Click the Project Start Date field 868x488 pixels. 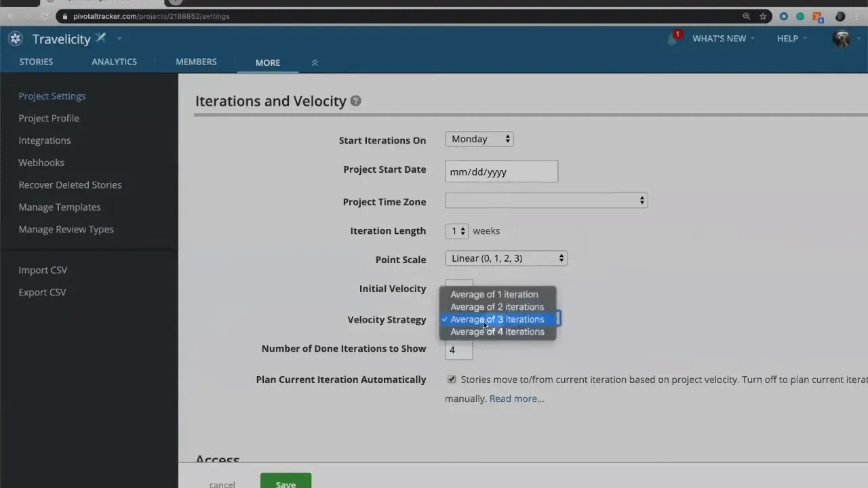click(x=501, y=171)
